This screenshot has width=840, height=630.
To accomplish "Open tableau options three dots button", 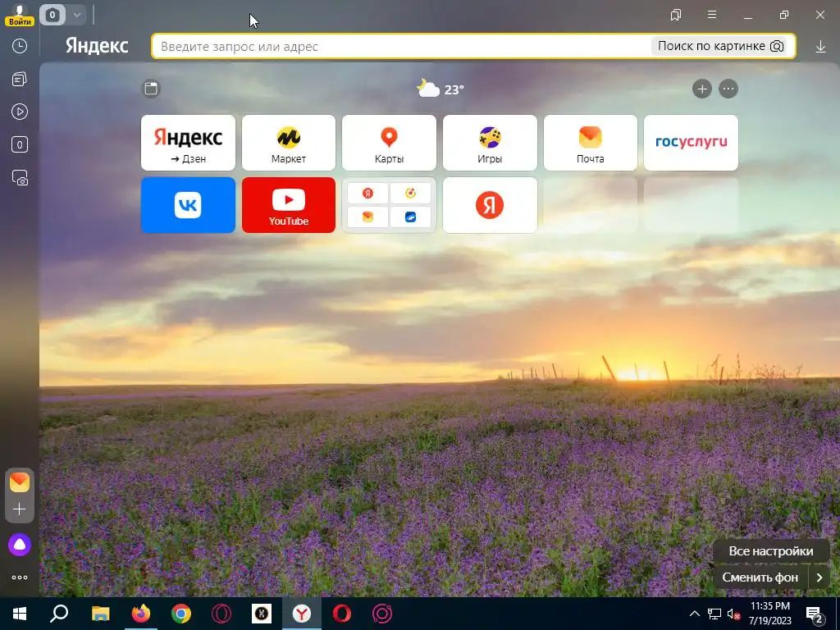I will (x=728, y=89).
